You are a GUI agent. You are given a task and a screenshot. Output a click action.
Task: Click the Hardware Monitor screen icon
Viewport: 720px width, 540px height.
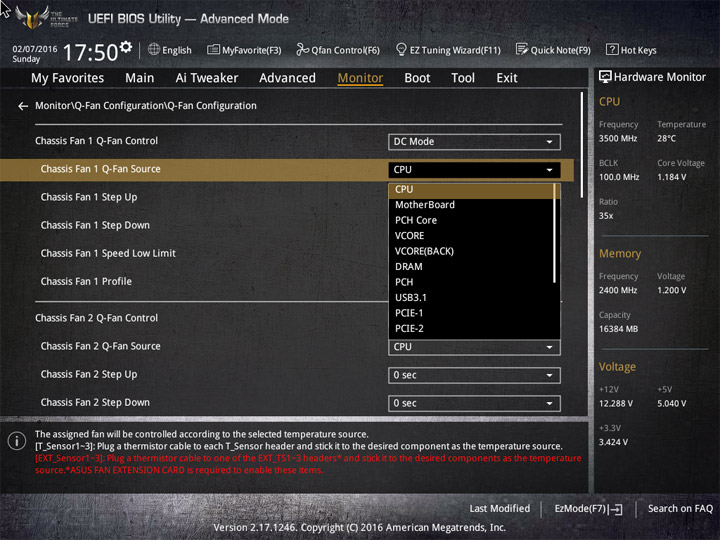click(x=605, y=77)
